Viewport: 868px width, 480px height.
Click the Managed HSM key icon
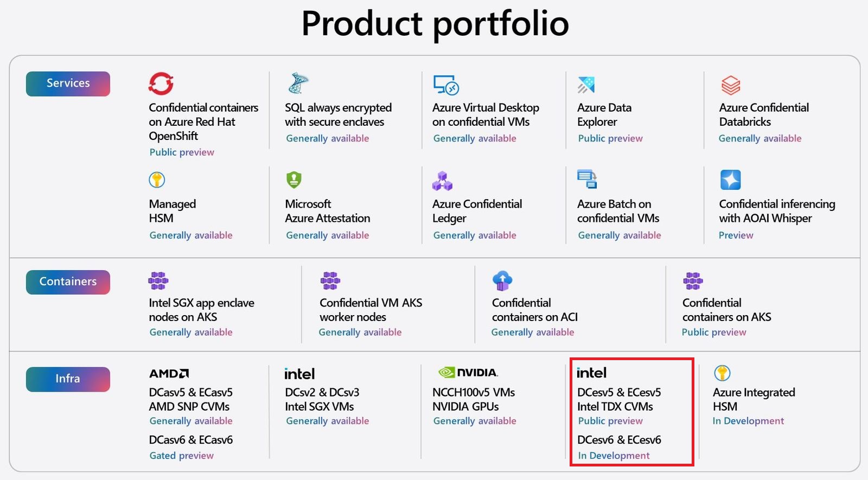pyautogui.click(x=157, y=180)
